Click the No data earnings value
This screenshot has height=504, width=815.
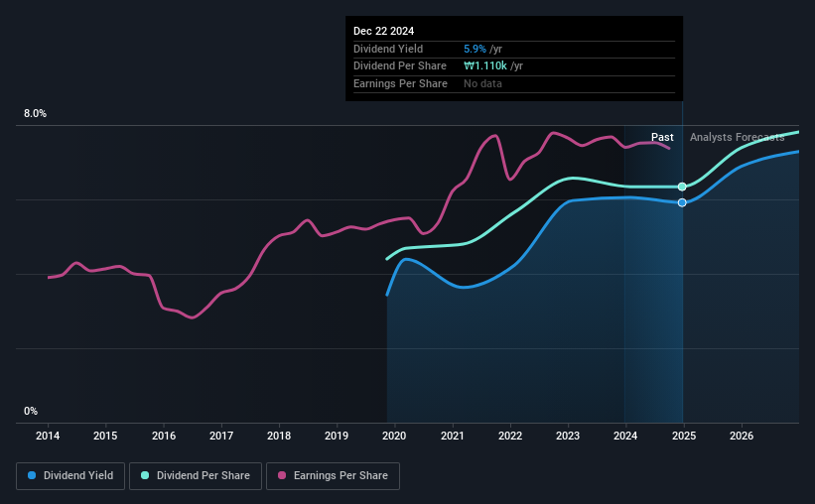tap(482, 83)
